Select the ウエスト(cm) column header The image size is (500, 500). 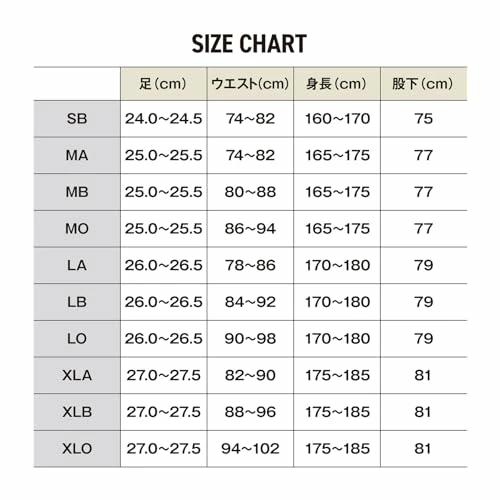point(250,84)
